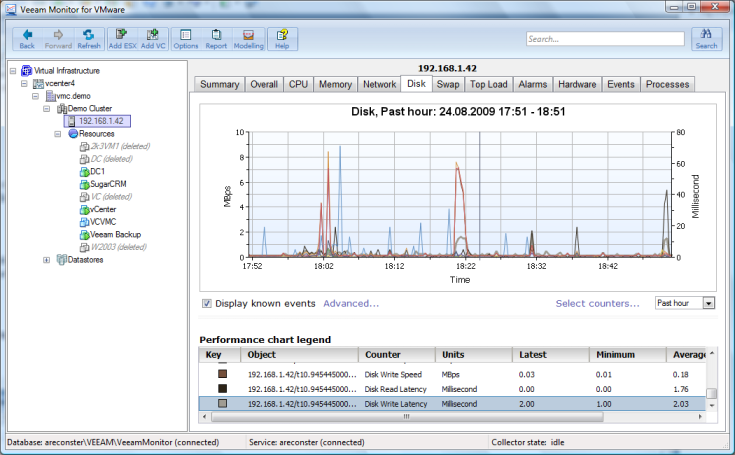
Task: Toggle the Disk Write Latency legend key
Action: (223, 403)
